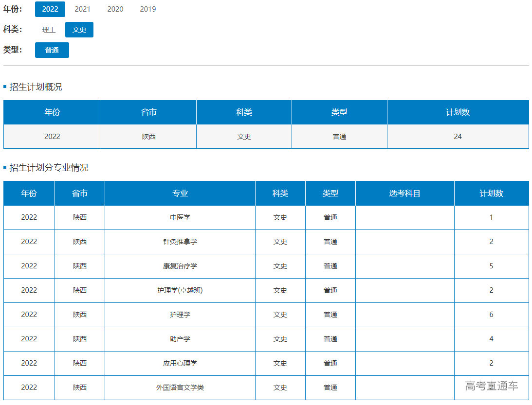Select 文史 subject category
Image resolution: width=532 pixels, height=405 pixels.
point(79,30)
